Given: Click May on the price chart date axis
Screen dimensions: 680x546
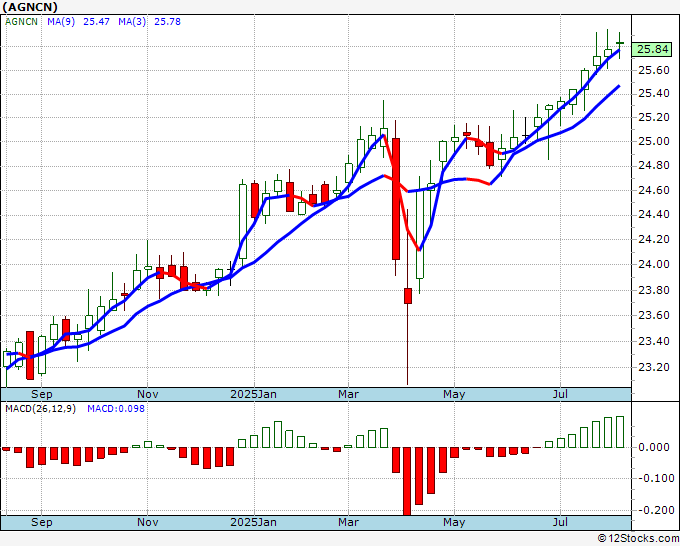Looking at the screenshot, I should 454,394.
